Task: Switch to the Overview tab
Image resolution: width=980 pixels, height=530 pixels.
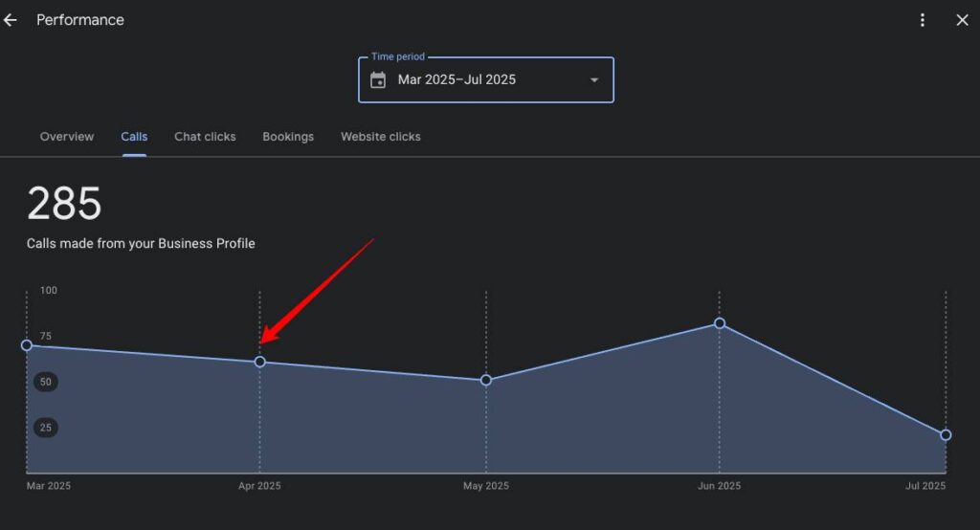Action: (x=67, y=137)
